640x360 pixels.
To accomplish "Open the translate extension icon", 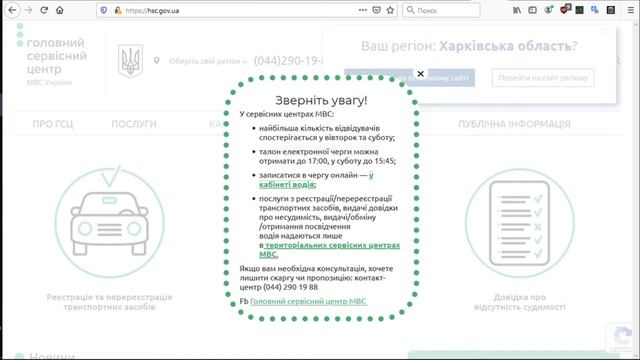I will (595, 10).
